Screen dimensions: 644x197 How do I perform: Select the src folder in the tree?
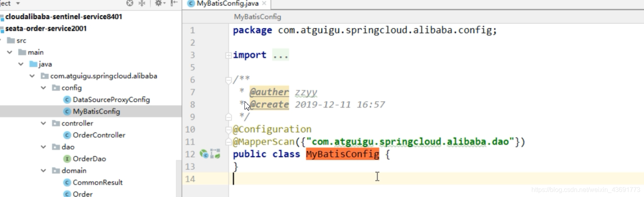click(21, 41)
